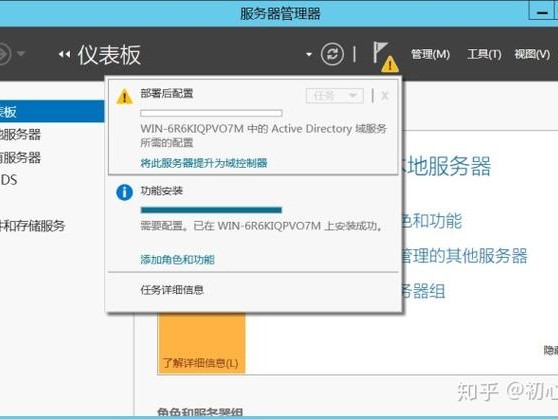Click the yellow warning icon beside 部署后配置

[x=125, y=96]
